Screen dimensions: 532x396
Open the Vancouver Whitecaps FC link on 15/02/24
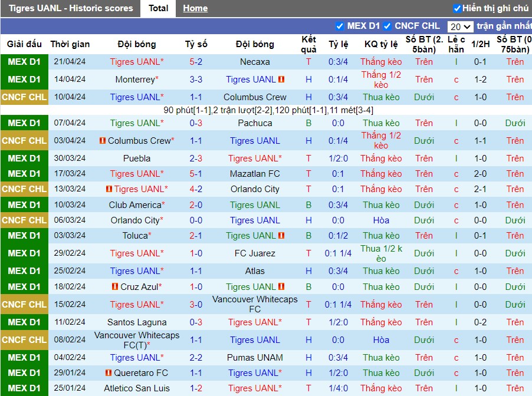click(x=255, y=304)
